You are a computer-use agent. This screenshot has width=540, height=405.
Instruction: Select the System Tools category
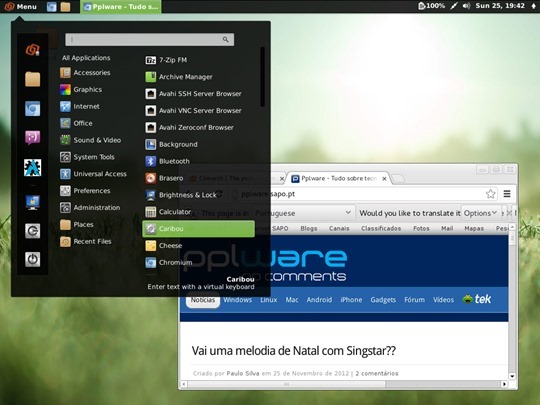[87, 157]
